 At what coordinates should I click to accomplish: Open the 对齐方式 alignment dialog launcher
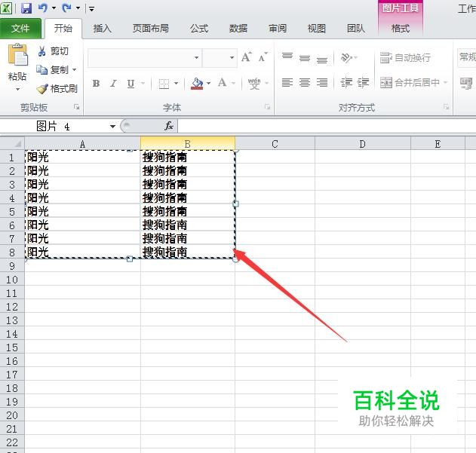coord(446,107)
